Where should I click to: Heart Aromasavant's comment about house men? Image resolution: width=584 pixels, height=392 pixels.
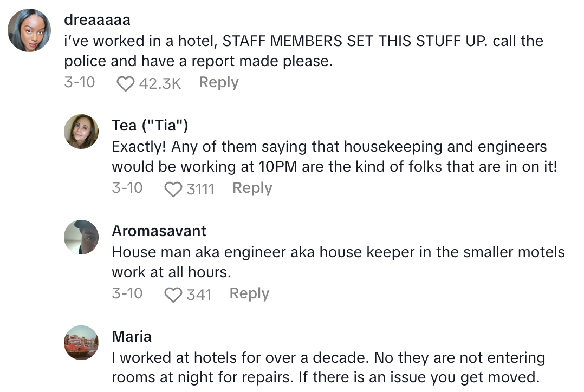(x=173, y=295)
